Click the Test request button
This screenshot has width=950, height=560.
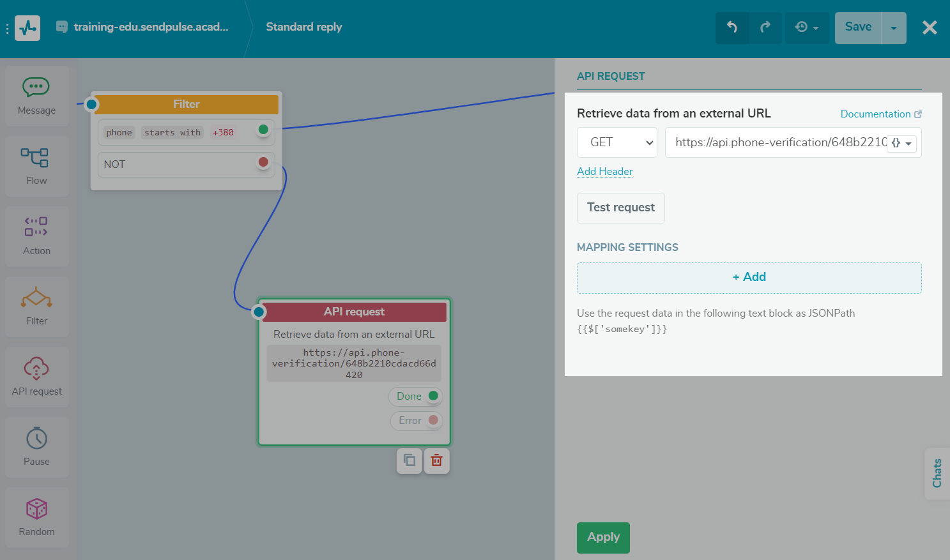620,208
